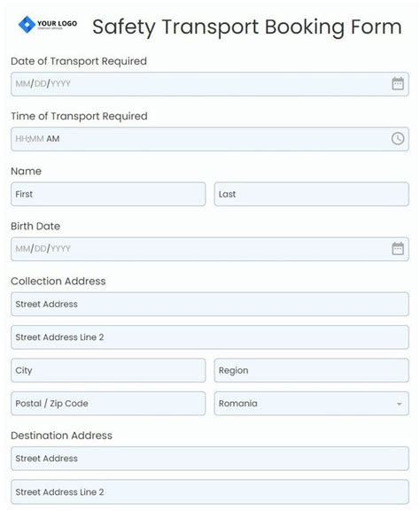
Task: Expand the Romania country dropdown arrow
Action: pyautogui.click(x=399, y=404)
